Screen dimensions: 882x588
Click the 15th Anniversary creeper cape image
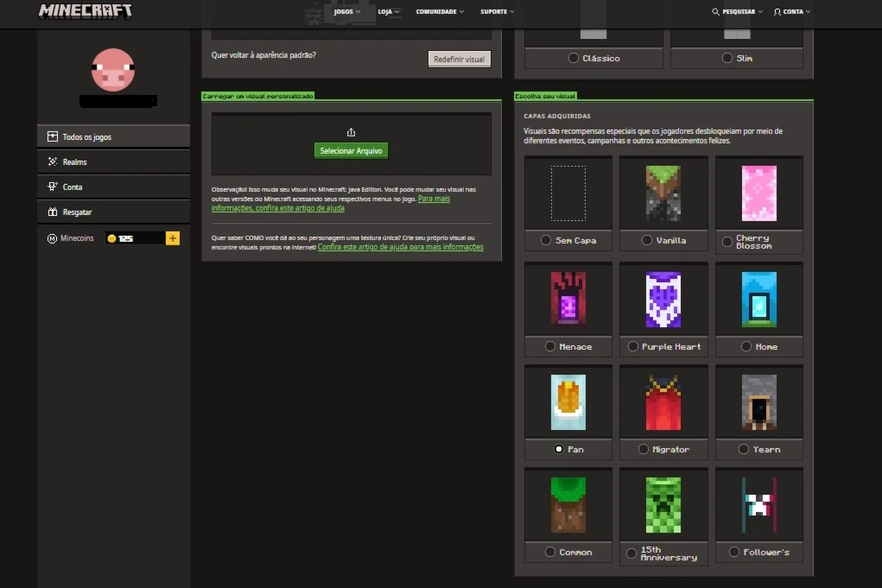pyautogui.click(x=663, y=505)
